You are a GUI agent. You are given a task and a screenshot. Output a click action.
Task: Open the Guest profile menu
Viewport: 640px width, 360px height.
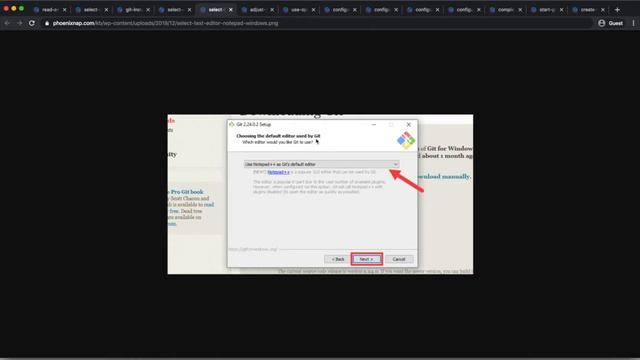(611, 23)
